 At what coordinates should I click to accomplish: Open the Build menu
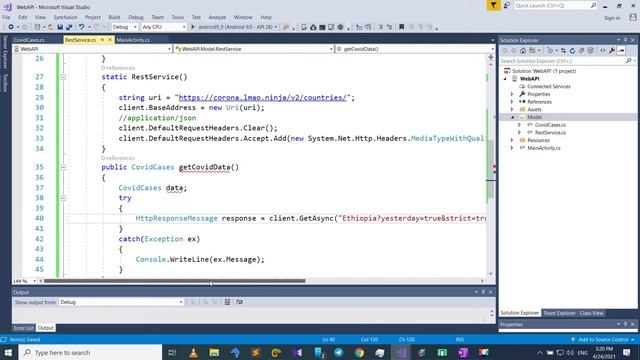point(114,17)
